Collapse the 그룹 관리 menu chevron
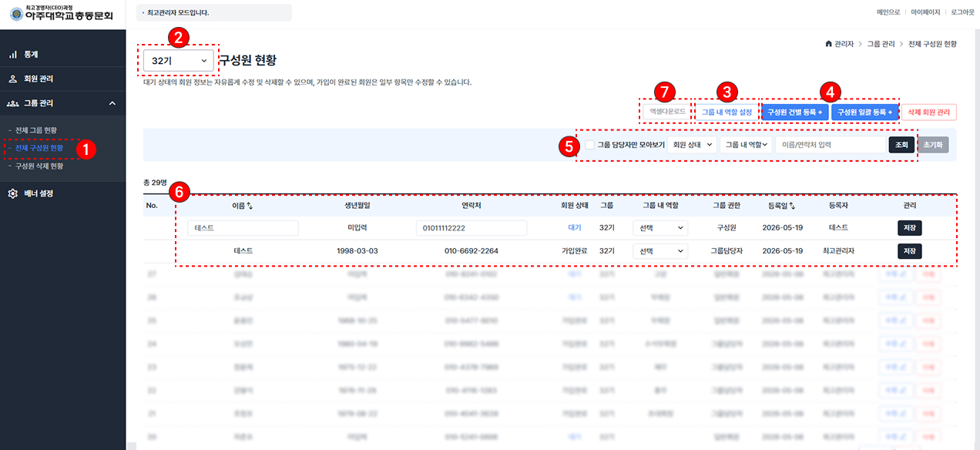This screenshot has height=450, width=980. coord(112,102)
